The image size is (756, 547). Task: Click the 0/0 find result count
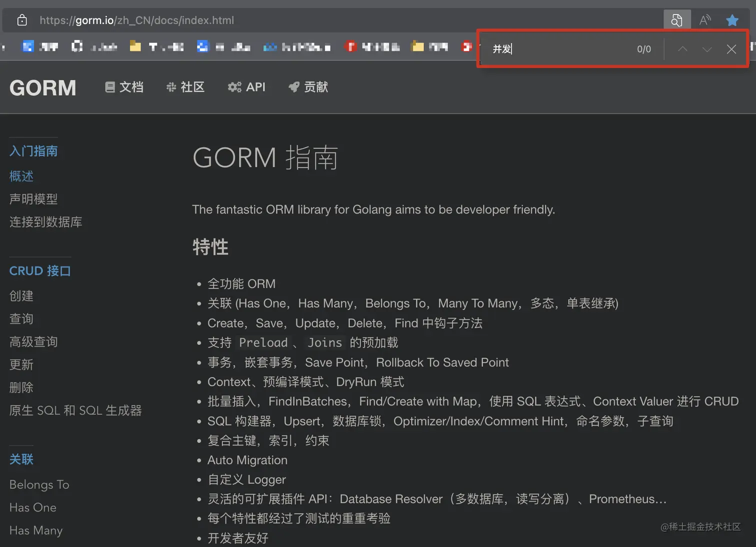[644, 49]
